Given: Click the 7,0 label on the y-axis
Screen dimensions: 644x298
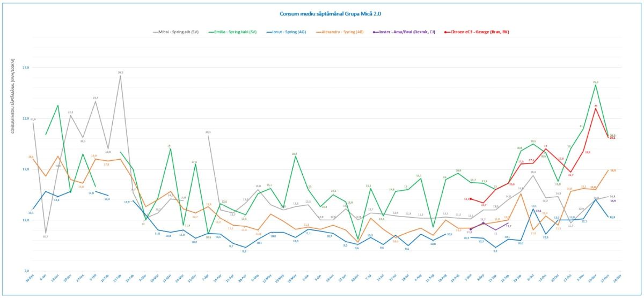Looking at the screenshot, I should [25, 271].
